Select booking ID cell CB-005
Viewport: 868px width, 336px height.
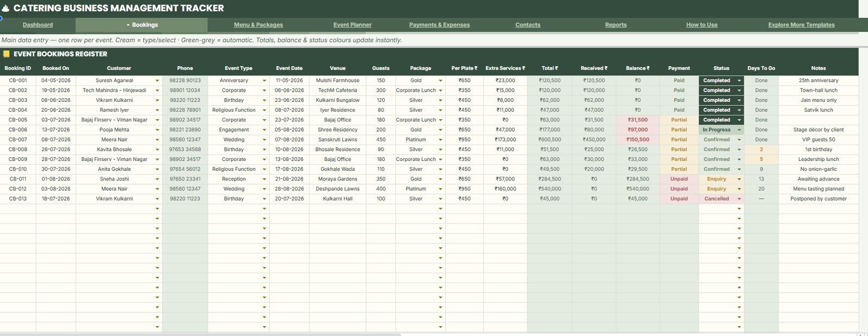coord(18,120)
